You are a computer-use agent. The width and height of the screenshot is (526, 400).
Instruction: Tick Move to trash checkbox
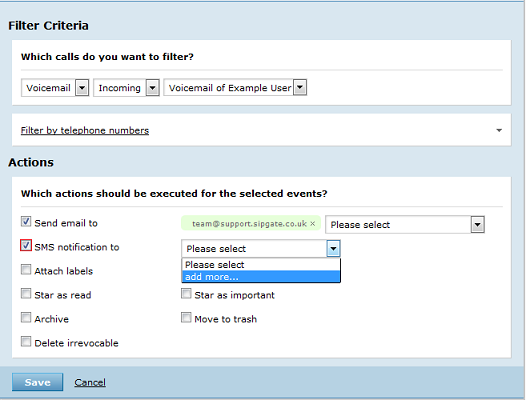coord(186,317)
